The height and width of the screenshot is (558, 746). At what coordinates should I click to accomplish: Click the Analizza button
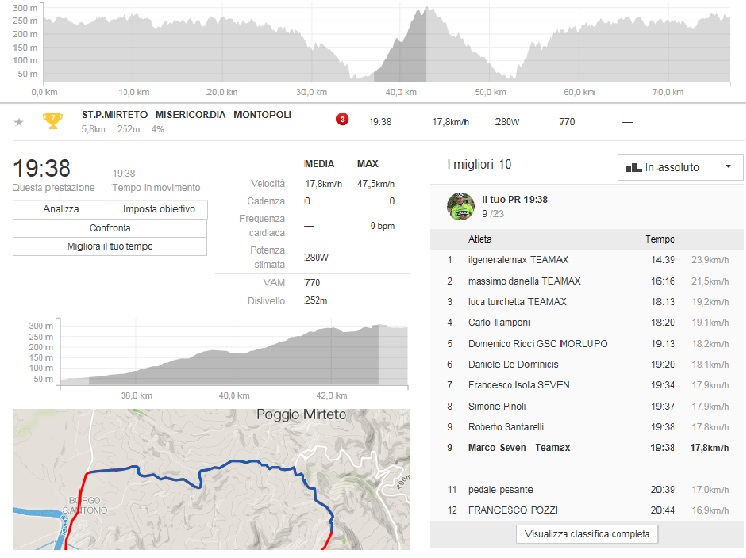click(61, 209)
